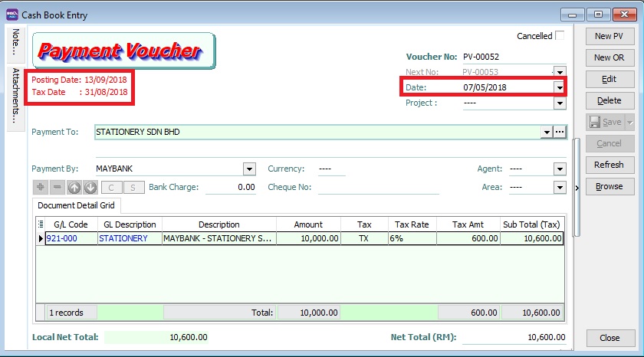Click the Payment To ellipsis lookup button
The height and width of the screenshot is (357, 644).
[x=560, y=132]
